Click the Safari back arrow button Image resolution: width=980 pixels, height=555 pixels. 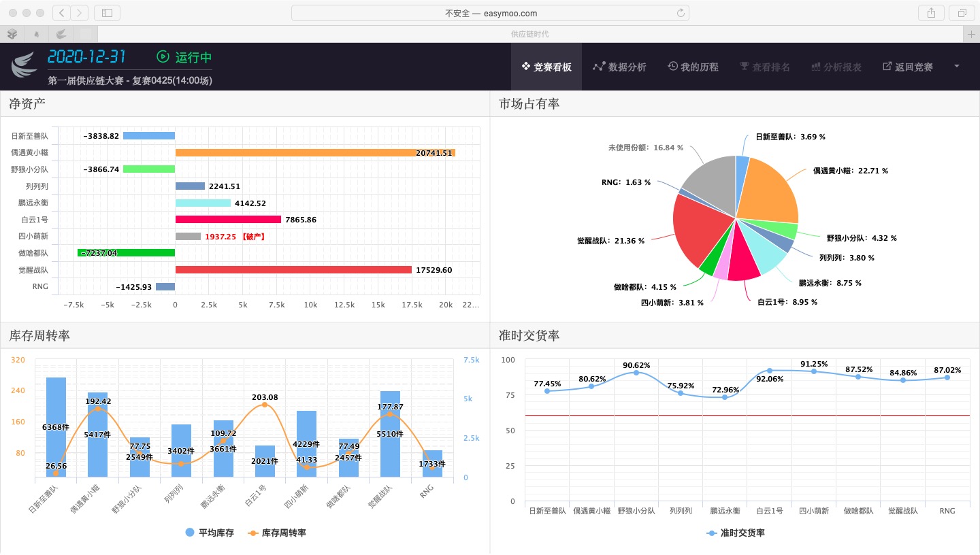pos(61,13)
